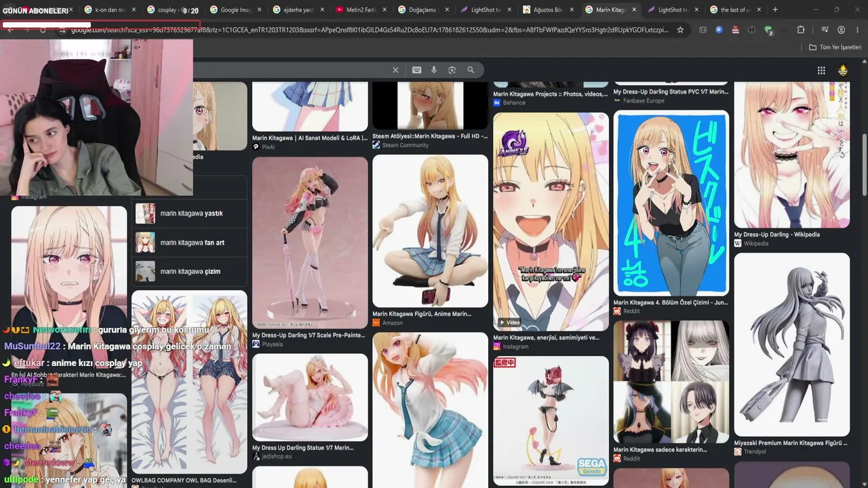Viewport: 868px width, 488px height.
Task: Open the OWLBAG body pillow image
Action: point(189,382)
